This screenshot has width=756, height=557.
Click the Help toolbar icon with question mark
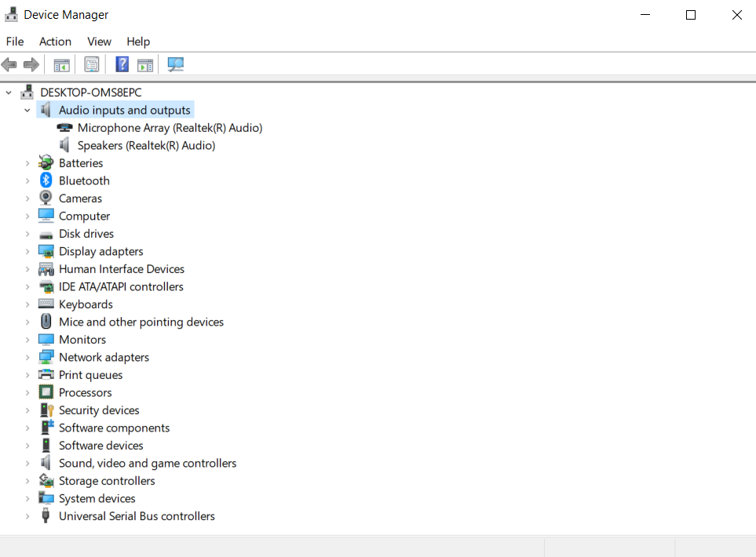pos(122,64)
